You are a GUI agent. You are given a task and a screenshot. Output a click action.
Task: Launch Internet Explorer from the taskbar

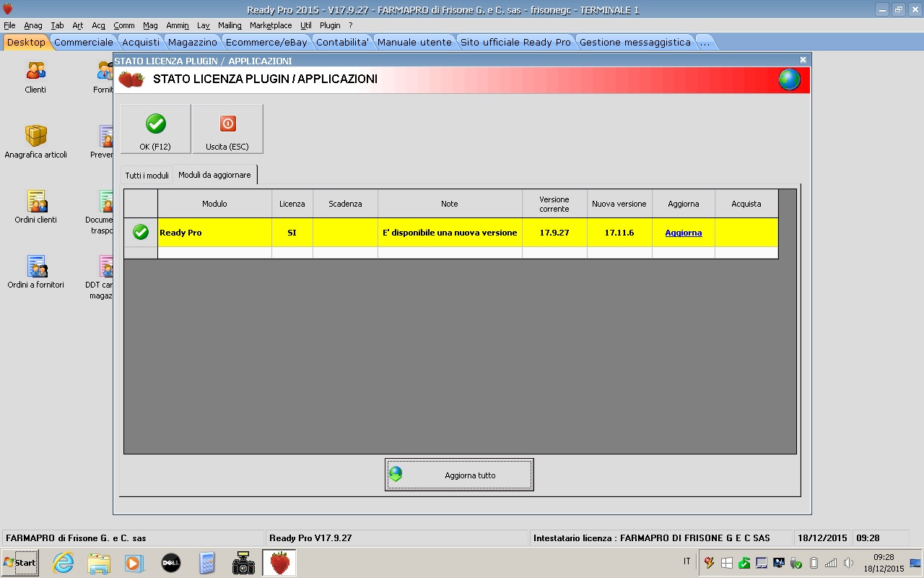click(x=64, y=563)
